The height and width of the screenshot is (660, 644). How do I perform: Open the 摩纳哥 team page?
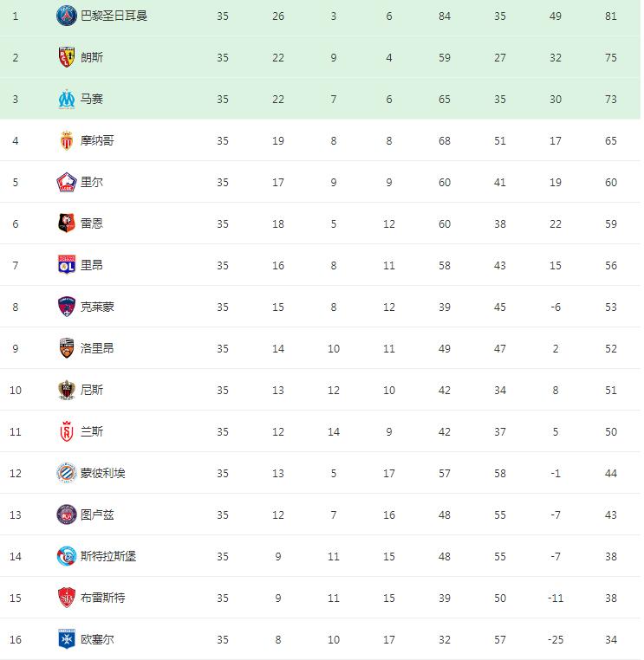(97, 140)
